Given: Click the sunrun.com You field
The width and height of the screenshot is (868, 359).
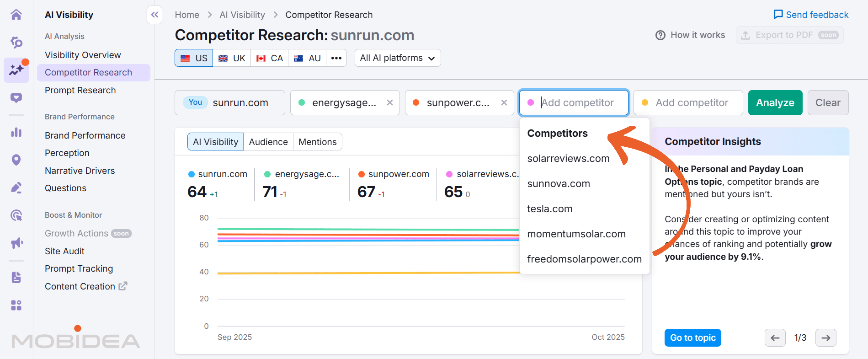Looking at the screenshot, I should [x=230, y=102].
